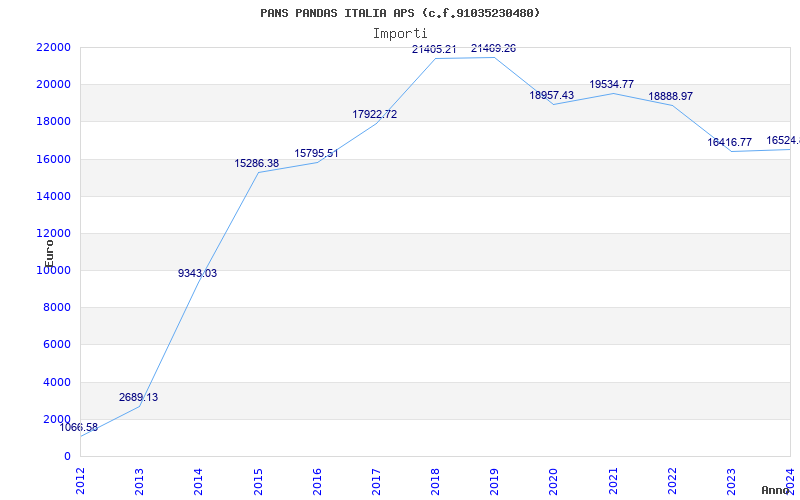
Task: Click data label 18957.43
Action: pos(552,95)
